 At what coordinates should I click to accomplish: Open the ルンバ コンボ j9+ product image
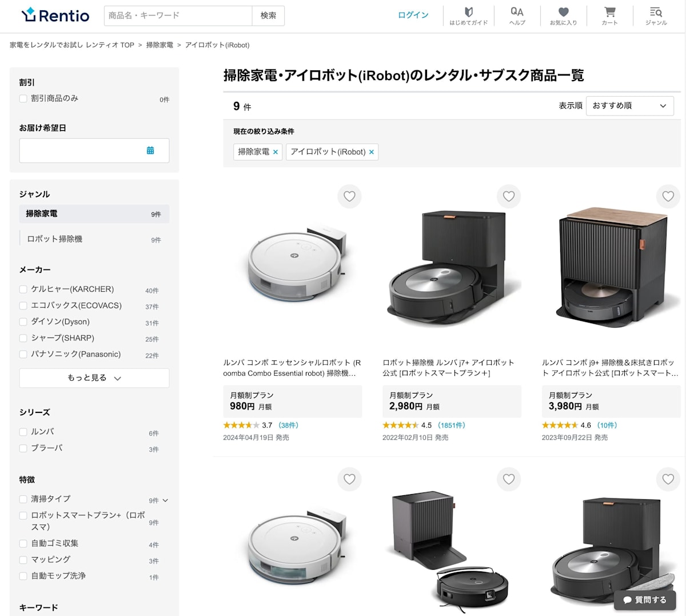point(612,267)
